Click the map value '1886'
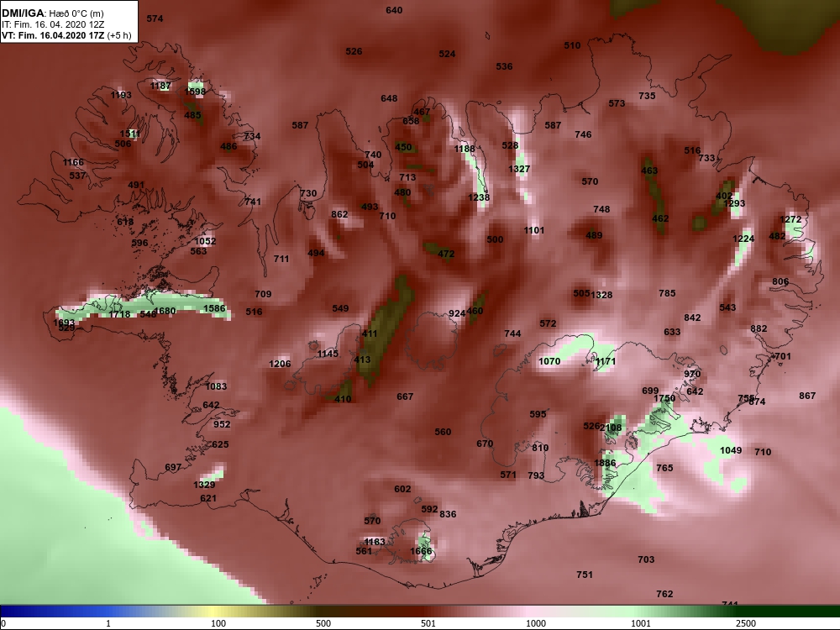This screenshot has width=840, height=630. tap(605, 463)
